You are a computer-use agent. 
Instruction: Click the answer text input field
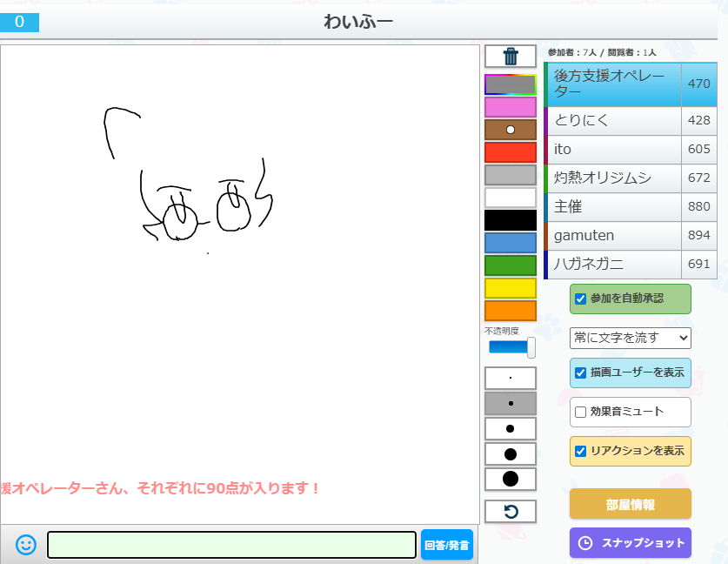click(231, 545)
